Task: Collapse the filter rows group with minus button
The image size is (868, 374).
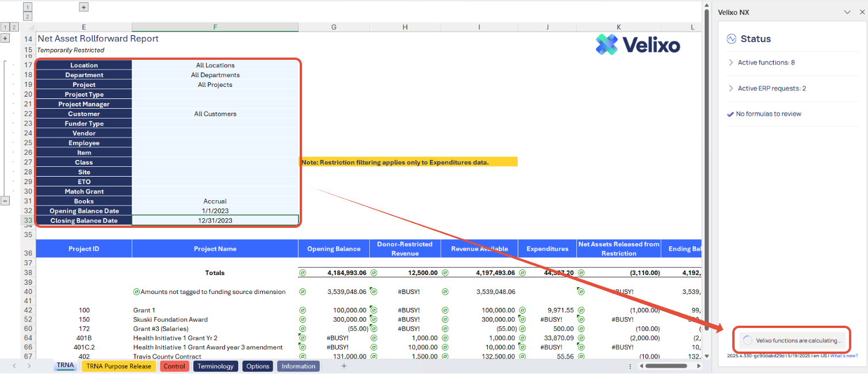Action: [5, 201]
